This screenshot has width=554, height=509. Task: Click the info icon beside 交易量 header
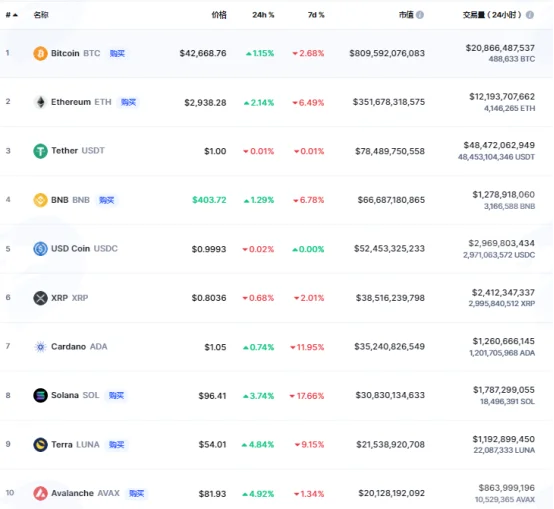tap(530, 15)
